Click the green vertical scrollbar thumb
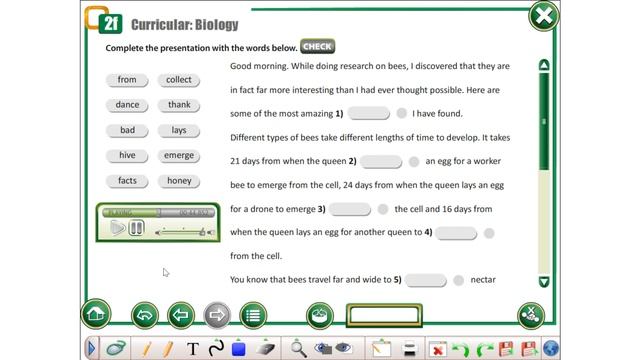Screen dimensions: 640x360 tap(544, 121)
